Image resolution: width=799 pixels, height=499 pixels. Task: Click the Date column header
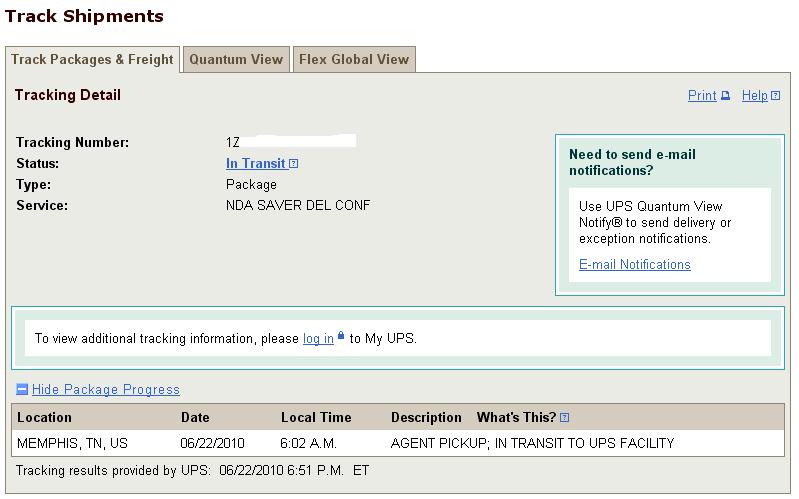[x=195, y=417]
